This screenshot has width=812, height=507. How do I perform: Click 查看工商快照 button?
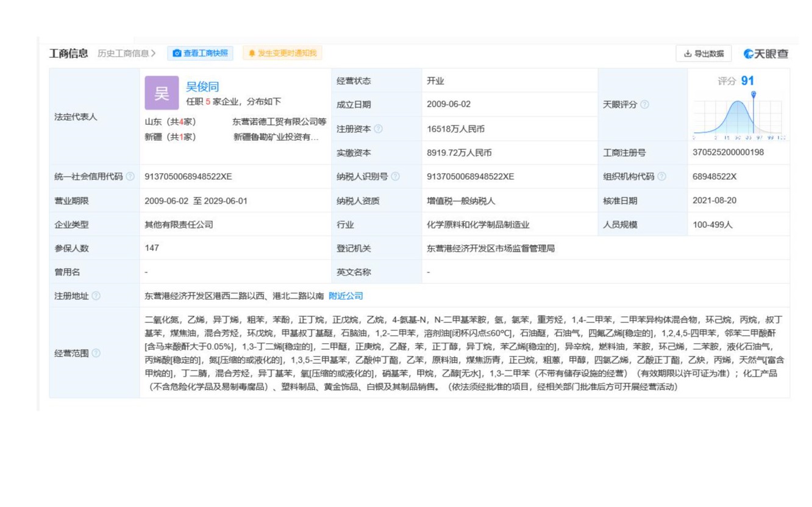201,54
